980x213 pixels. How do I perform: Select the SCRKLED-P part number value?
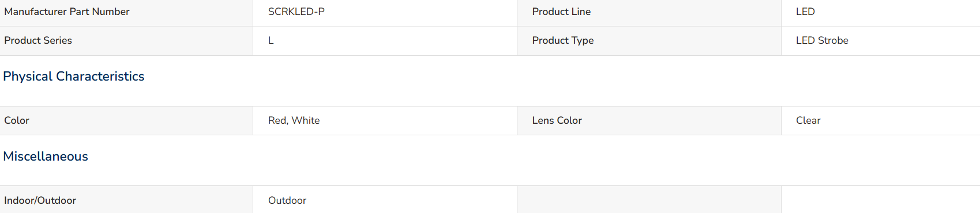(296, 12)
